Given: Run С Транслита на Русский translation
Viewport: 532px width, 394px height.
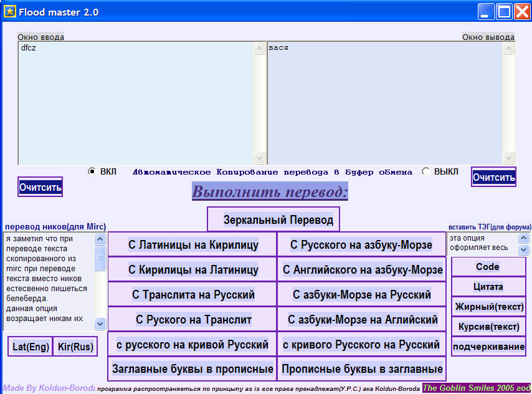Looking at the screenshot, I should (x=192, y=294).
